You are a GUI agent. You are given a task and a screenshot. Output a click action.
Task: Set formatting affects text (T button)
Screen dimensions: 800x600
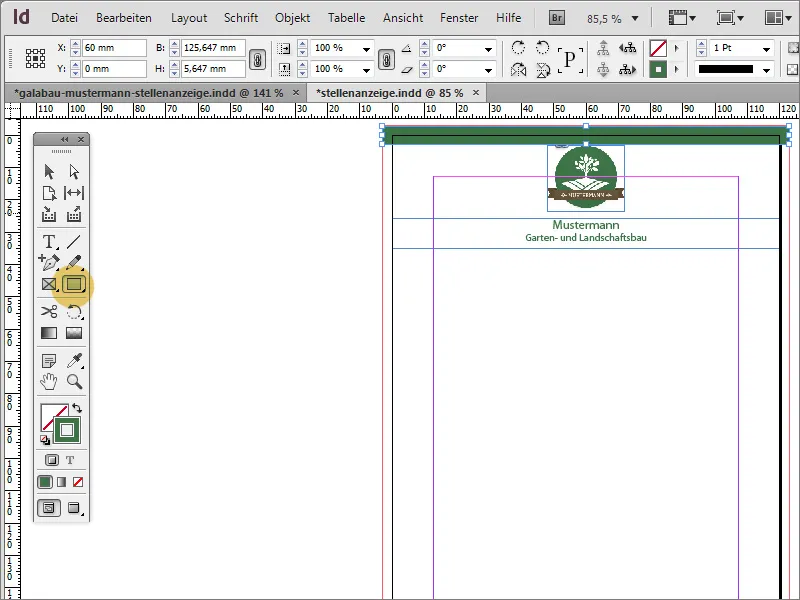coord(70,460)
